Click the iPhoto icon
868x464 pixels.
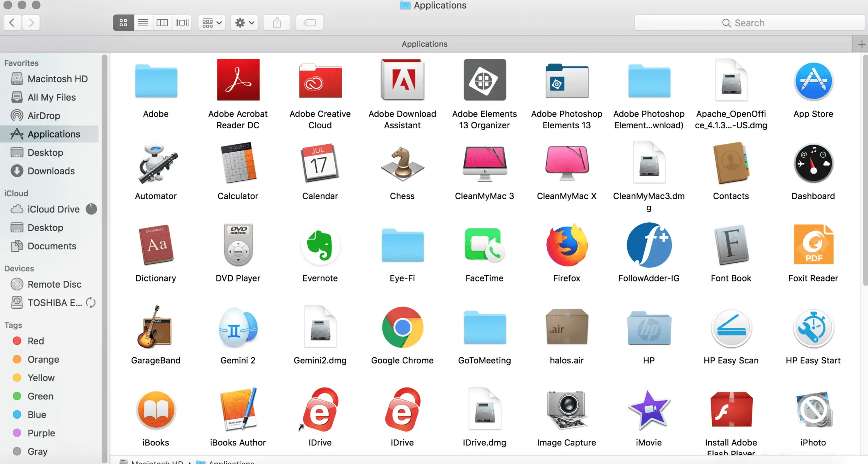click(x=813, y=410)
